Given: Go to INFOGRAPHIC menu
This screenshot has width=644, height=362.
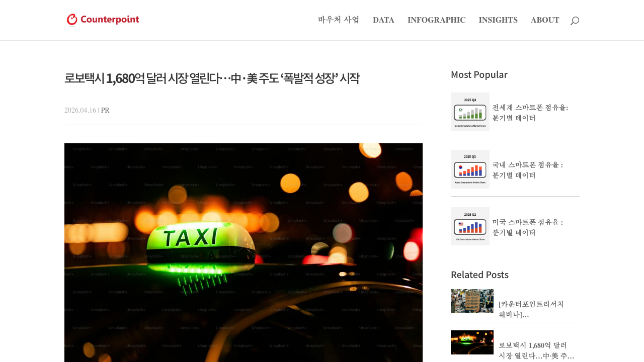Looking at the screenshot, I should click(x=436, y=20).
